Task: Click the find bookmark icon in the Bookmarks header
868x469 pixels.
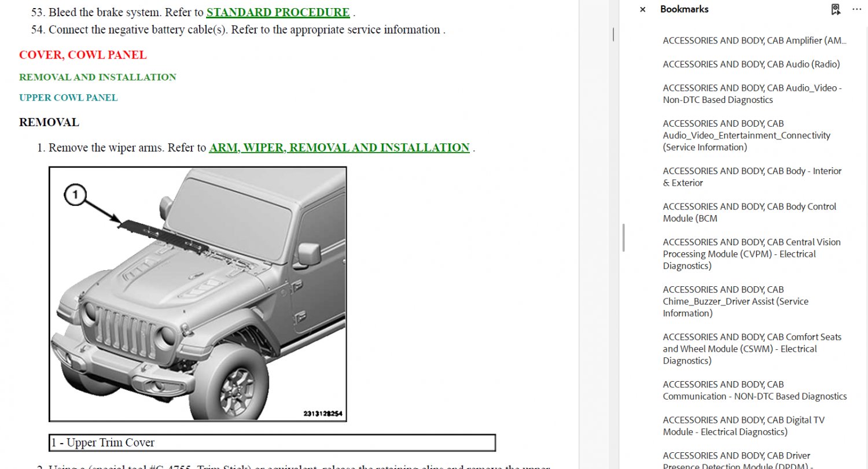Action: pyautogui.click(x=835, y=9)
